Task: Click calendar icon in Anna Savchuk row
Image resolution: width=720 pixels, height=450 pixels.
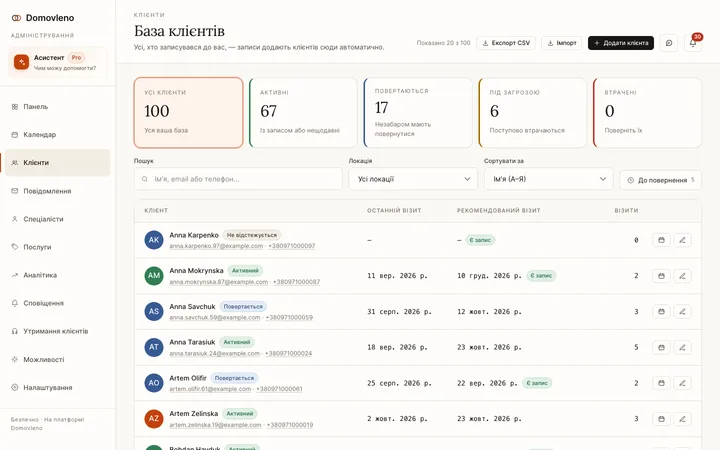Action: tap(661, 312)
